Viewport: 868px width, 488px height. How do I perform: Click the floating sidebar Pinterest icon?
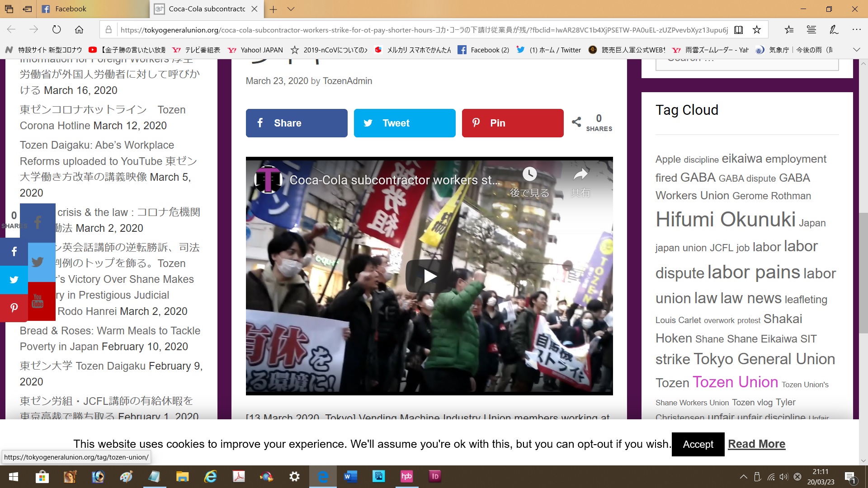(14, 308)
